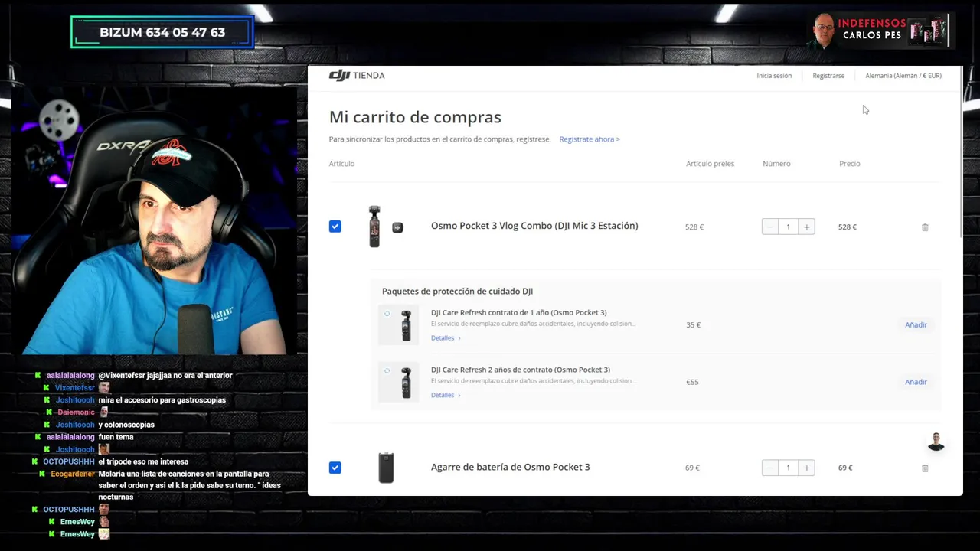Viewport: 980px width, 551px height.
Task: Click the Regístrate ahora link
Action: point(590,139)
